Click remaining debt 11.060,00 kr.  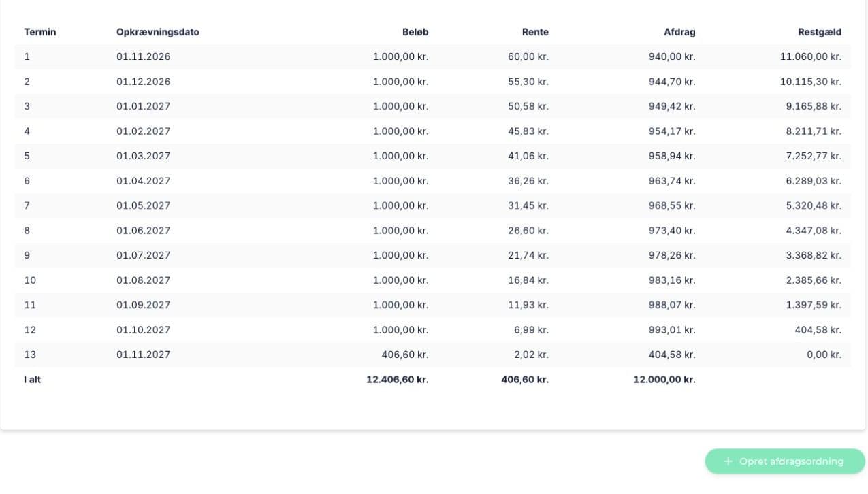[811, 56]
